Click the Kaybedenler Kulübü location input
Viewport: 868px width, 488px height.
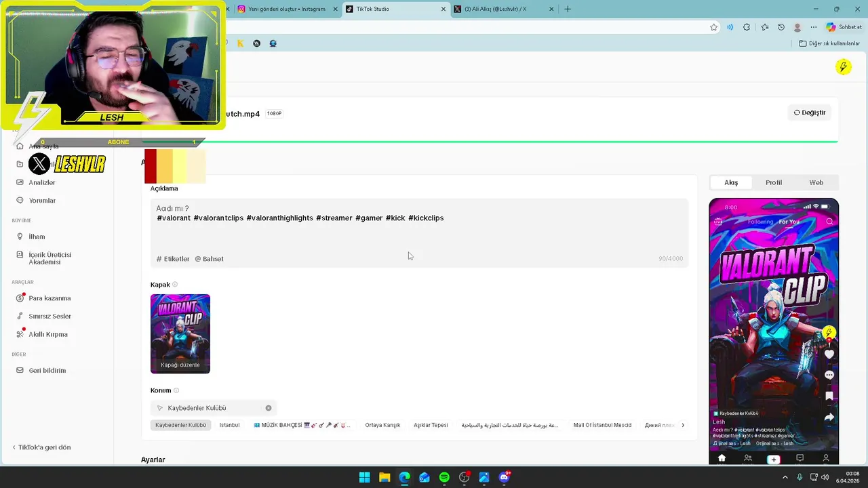[x=214, y=408]
